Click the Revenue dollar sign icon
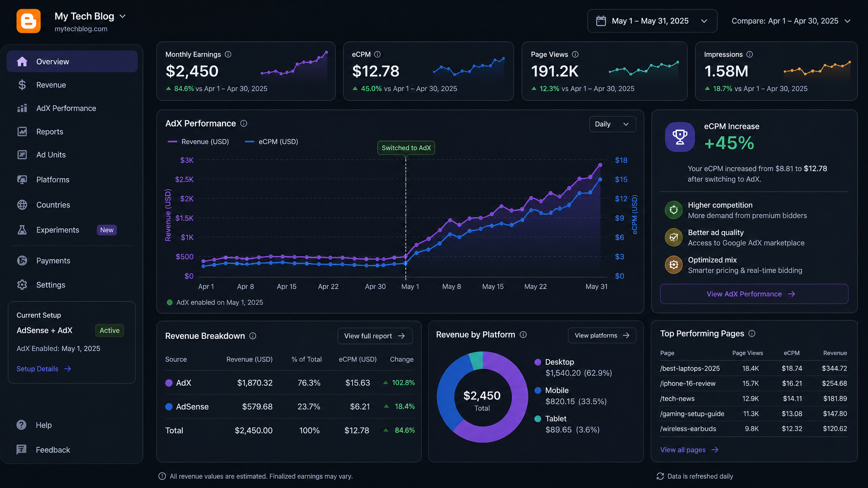 tap(22, 85)
